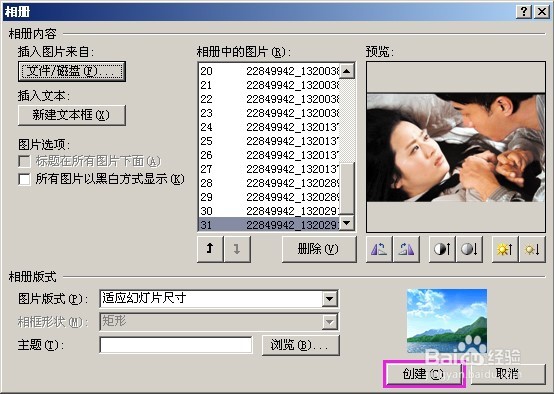Select picture row 26 in list
The image size is (554, 394).
[x=269, y=155]
